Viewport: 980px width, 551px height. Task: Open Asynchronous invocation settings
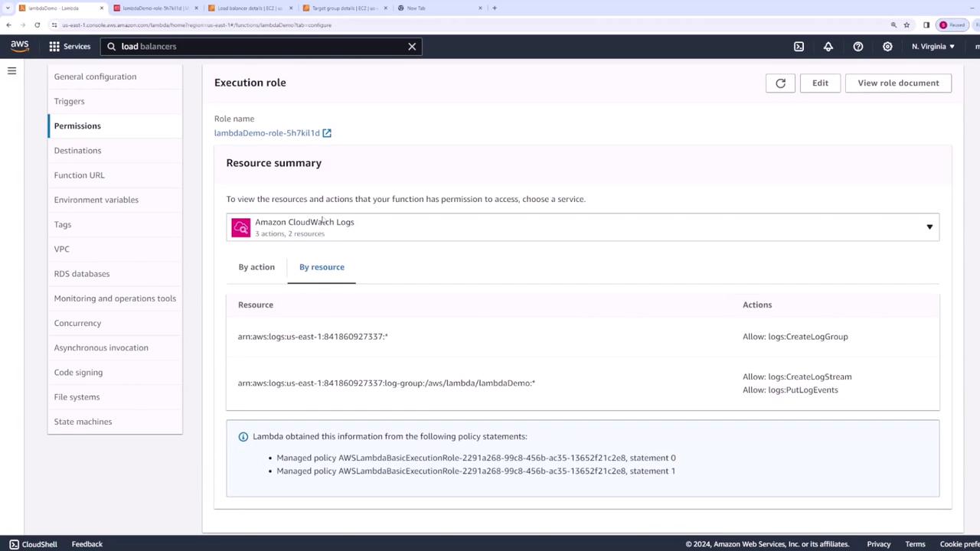(101, 347)
